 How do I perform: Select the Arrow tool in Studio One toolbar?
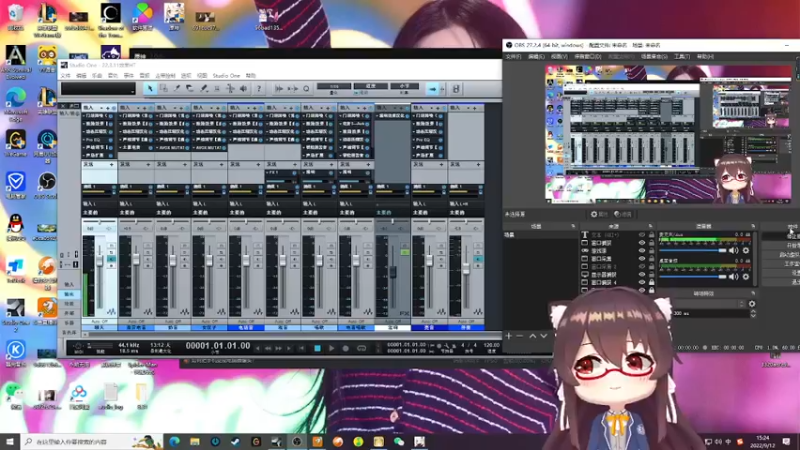(150, 89)
